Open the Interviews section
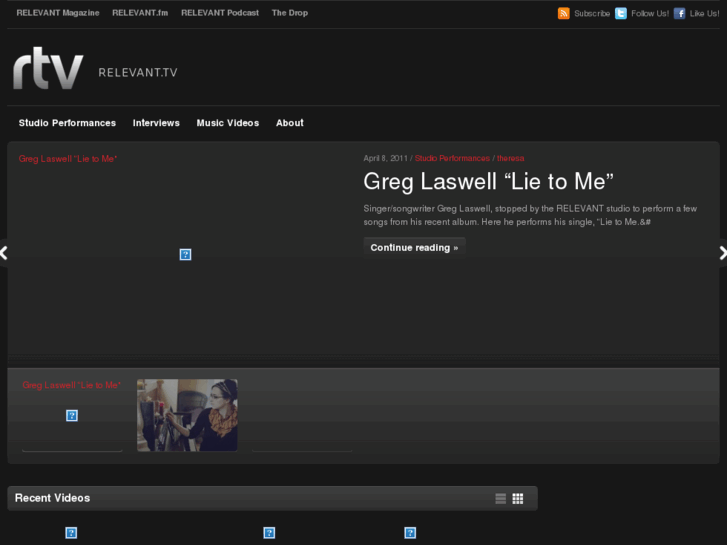Image resolution: width=727 pixels, height=545 pixels. pyautogui.click(x=156, y=123)
